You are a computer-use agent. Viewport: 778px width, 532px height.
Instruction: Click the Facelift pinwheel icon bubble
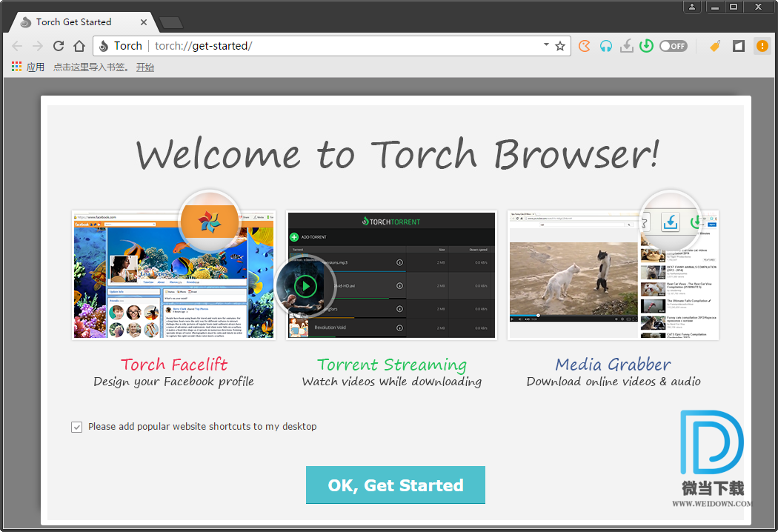click(210, 221)
